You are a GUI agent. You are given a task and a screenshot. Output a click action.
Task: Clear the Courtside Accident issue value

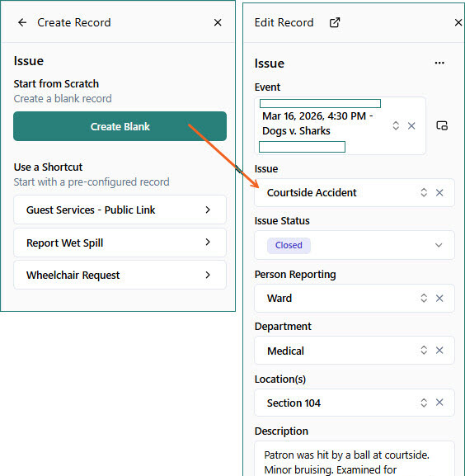point(439,192)
